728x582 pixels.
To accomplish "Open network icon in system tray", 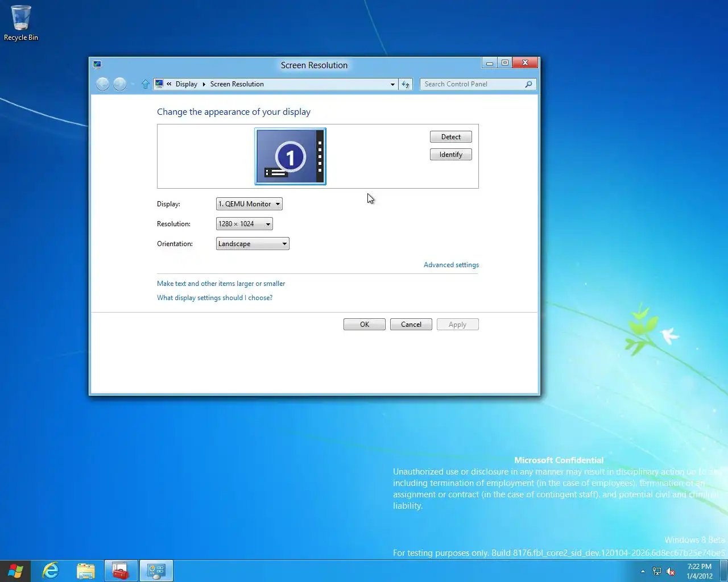I will [x=657, y=571].
